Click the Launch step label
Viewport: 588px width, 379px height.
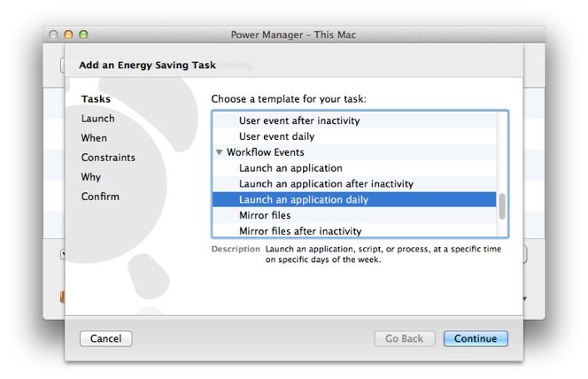coord(98,119)
